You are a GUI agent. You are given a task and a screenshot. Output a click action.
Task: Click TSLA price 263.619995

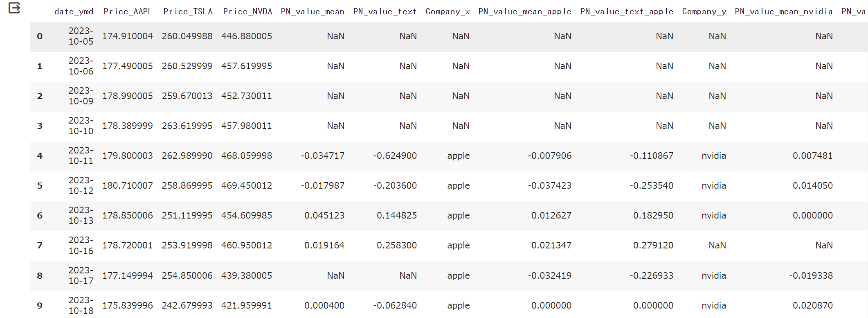point(187,126)
